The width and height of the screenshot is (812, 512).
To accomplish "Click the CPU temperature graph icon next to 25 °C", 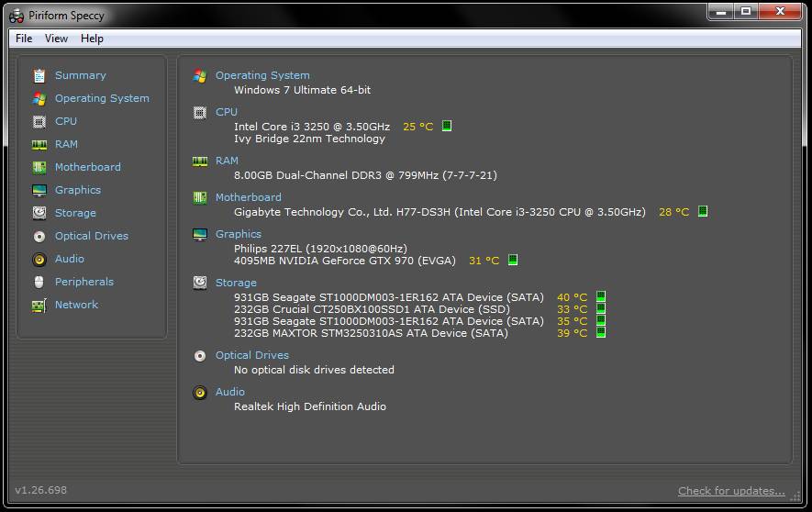I will pyautogui.click(x=447, y=126).
